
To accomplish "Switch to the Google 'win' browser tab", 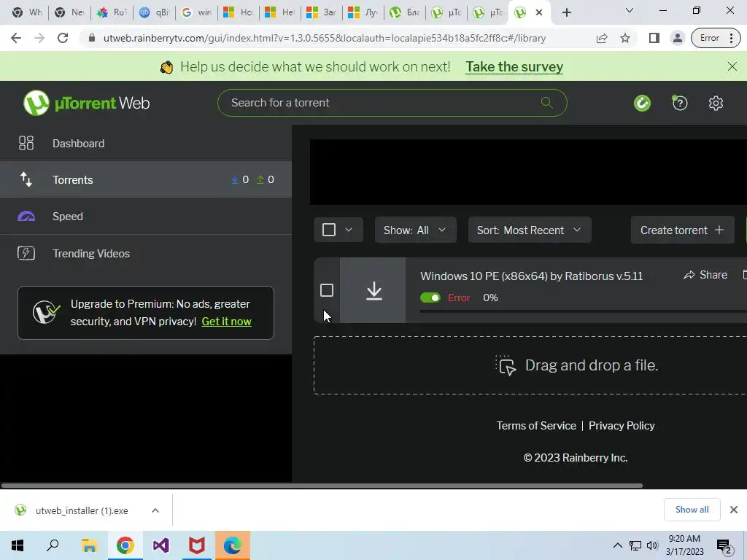I will point(196,12).
